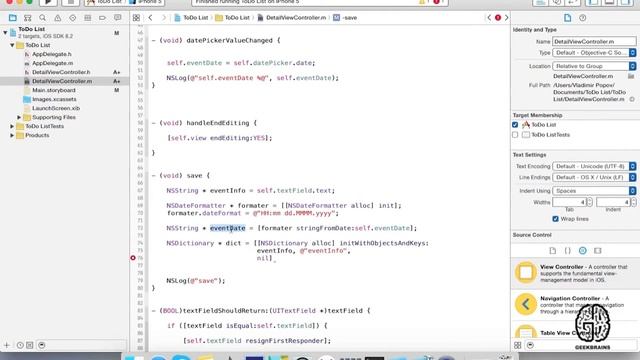Show the Object library

(582, 251)
